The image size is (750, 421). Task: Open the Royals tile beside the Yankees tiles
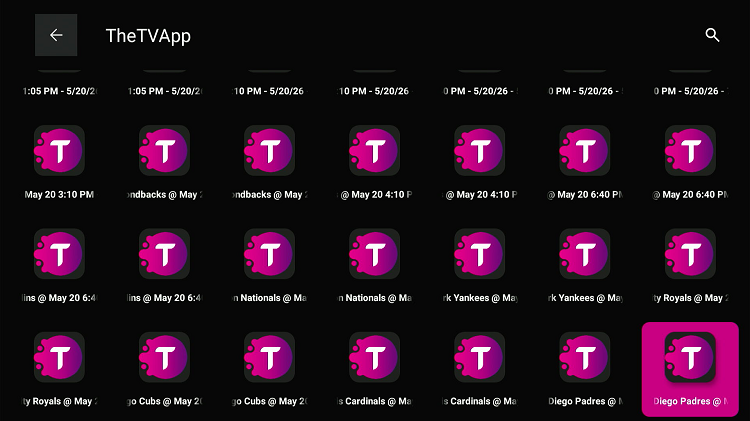click(x=691, y=266)
